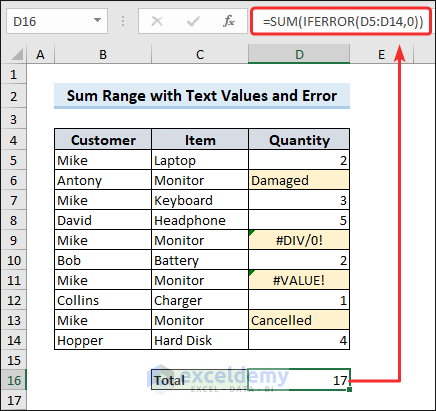Click the Name Box showing D16
The width and height of the screenshot is (436, 411).
[x=57, y=22]
